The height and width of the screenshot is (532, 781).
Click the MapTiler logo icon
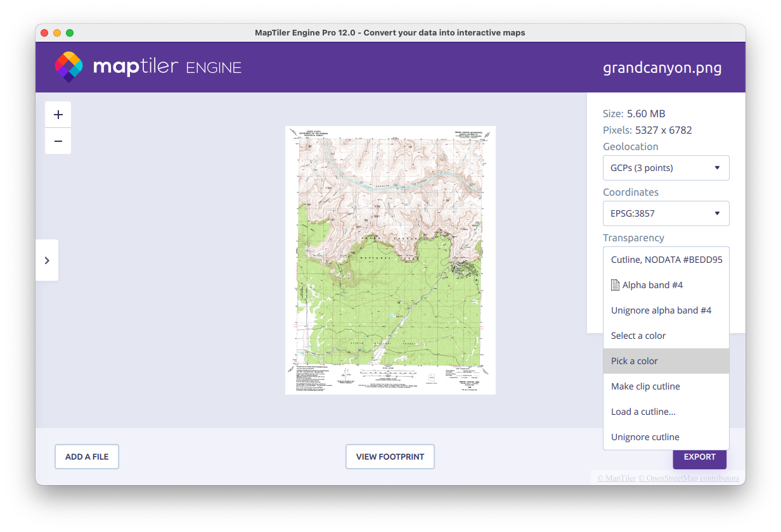click(68, 67)
